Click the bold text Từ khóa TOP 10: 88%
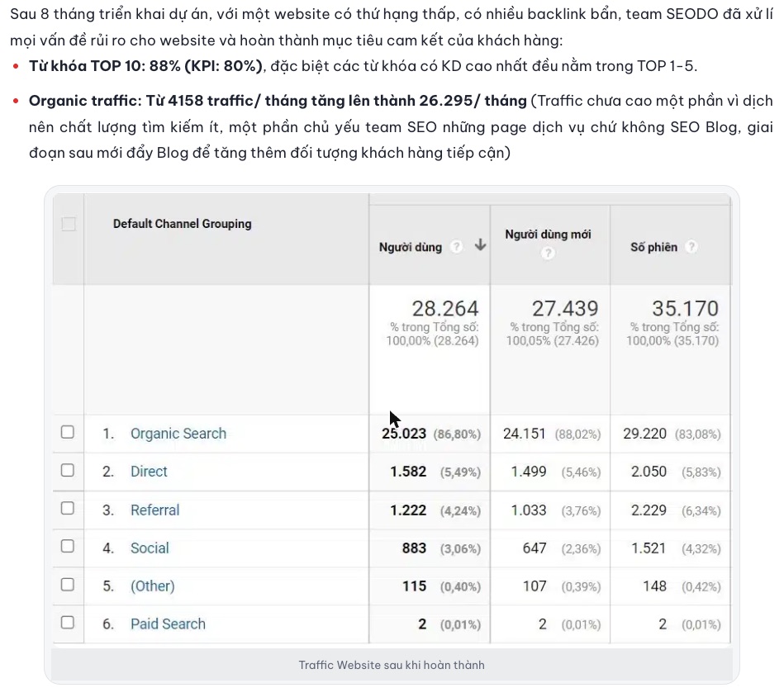The image size is (784, 688). tap(104, 66)
